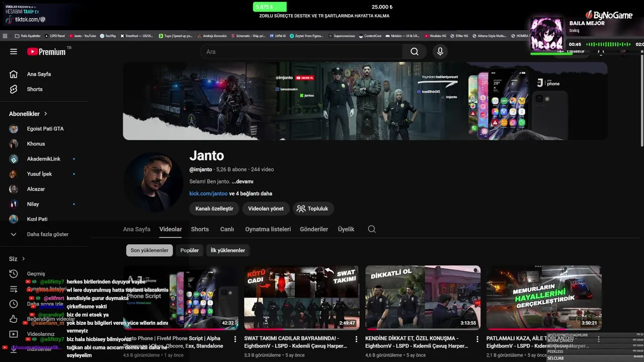Open the Janto Phone video thumbnail

(x=181, y=298)
